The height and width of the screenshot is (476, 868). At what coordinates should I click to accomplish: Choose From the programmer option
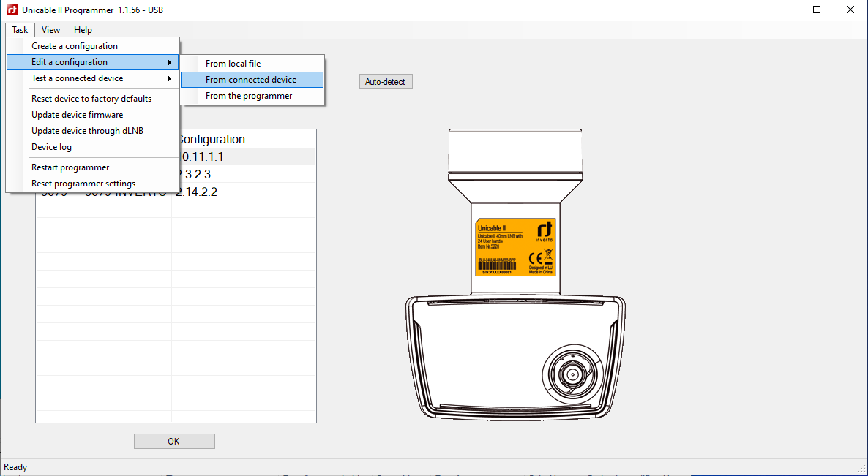pos(249,96)
